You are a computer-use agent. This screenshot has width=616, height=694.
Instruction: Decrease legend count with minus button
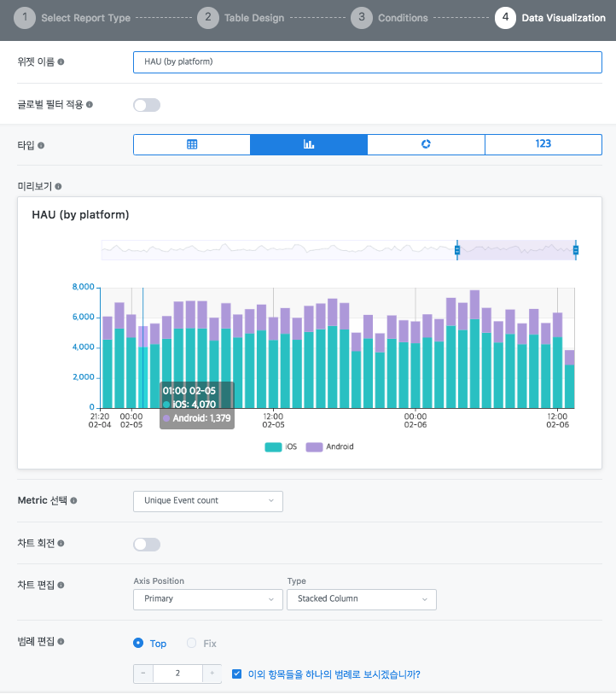tap(143, 674)
